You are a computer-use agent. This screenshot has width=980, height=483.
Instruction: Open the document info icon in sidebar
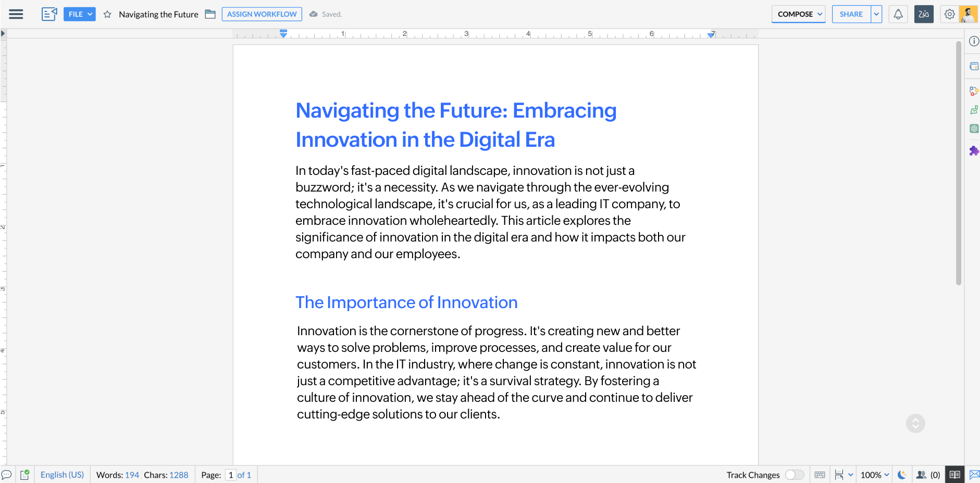974,41
